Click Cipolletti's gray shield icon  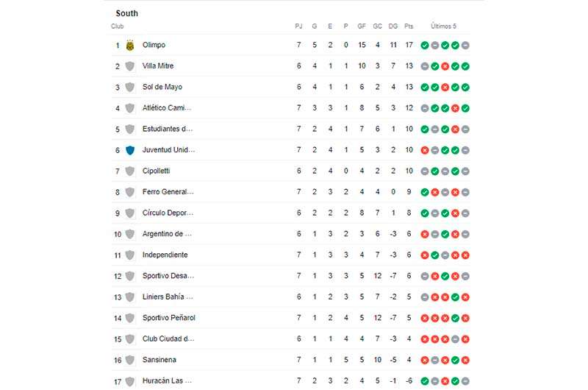130,171
